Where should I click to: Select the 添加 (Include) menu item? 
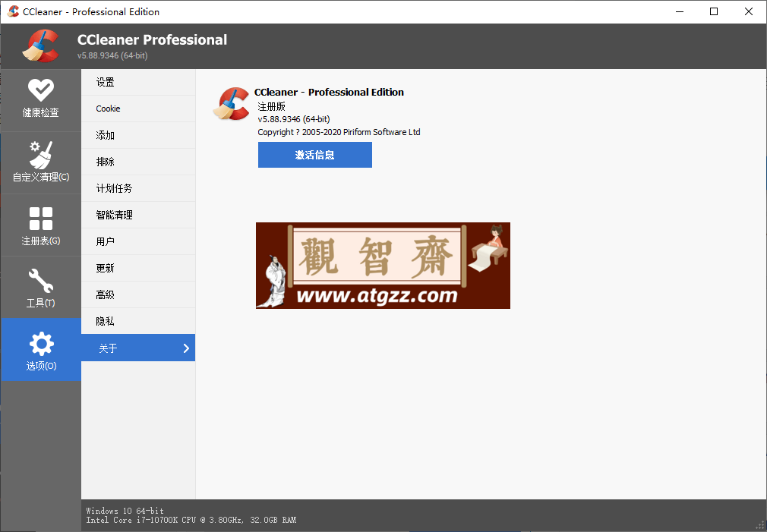(138, 135)
